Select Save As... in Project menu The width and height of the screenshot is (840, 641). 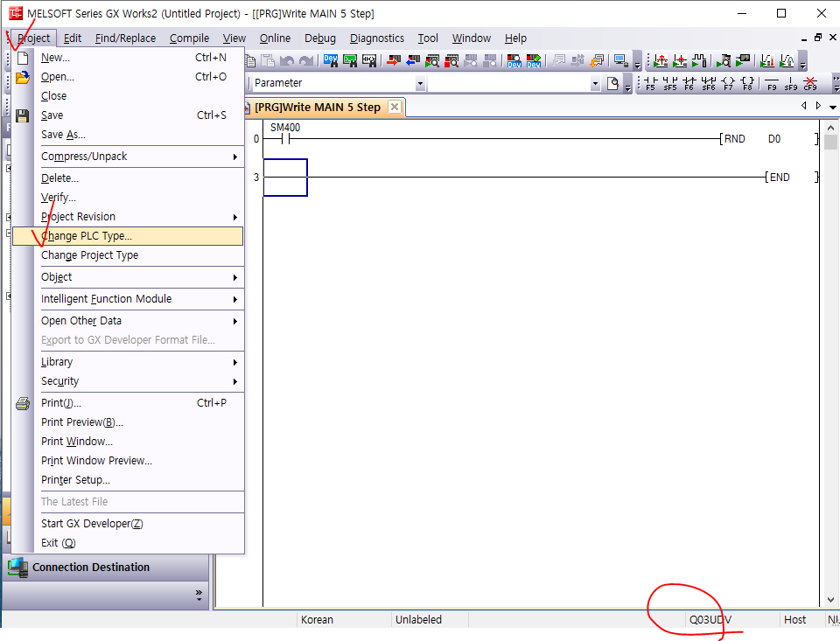tap(128, 135)
